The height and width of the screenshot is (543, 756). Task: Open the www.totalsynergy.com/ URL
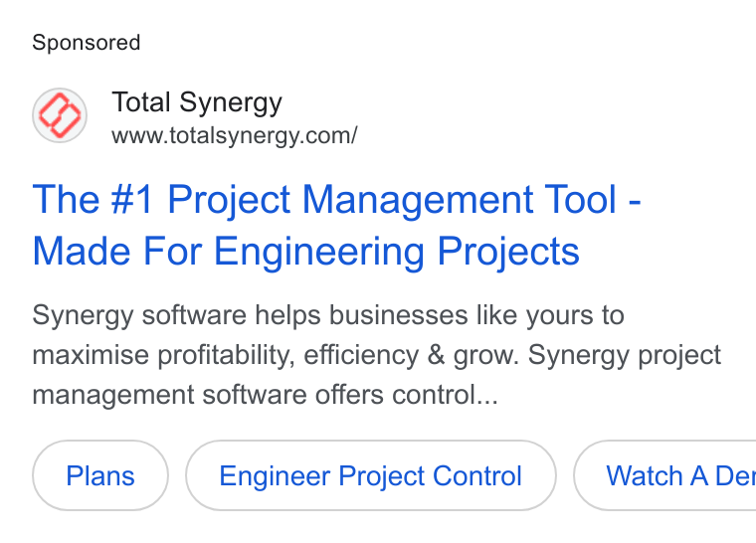click(x=235, y=135)
